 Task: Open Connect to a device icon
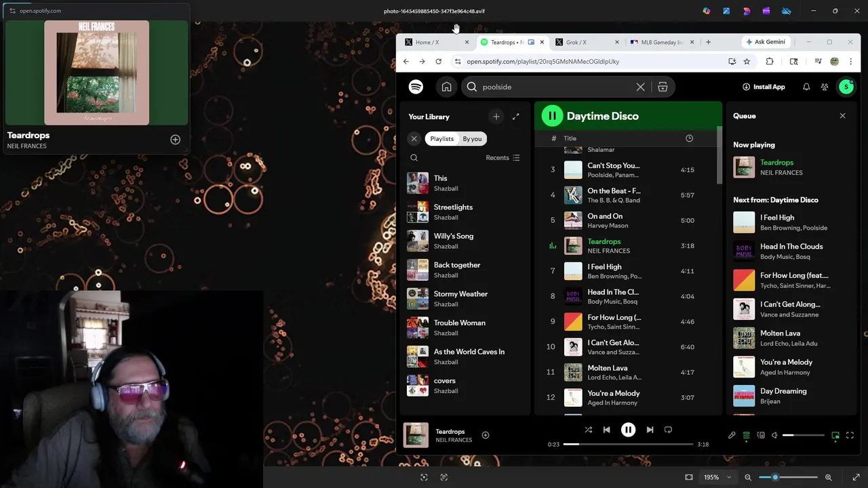[761, 436]
